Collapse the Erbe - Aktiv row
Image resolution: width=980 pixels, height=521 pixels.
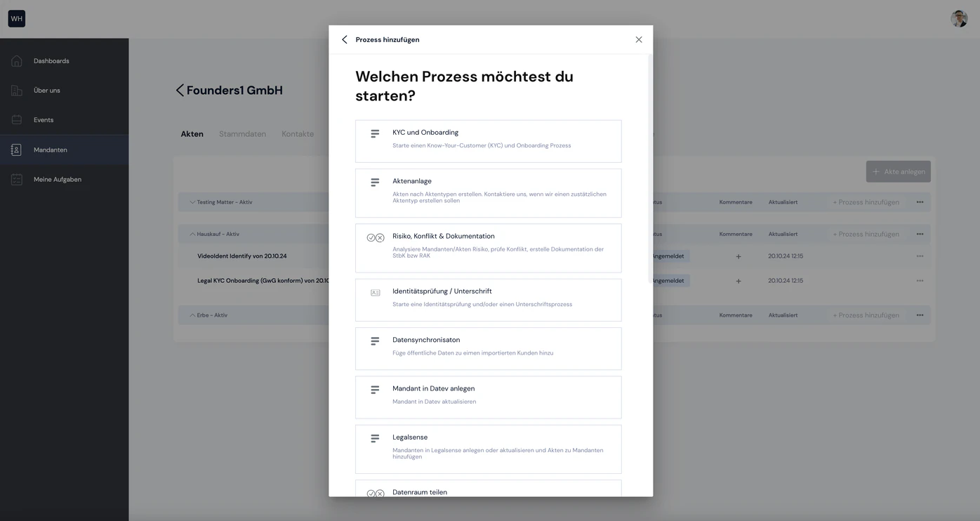(192, 315)
